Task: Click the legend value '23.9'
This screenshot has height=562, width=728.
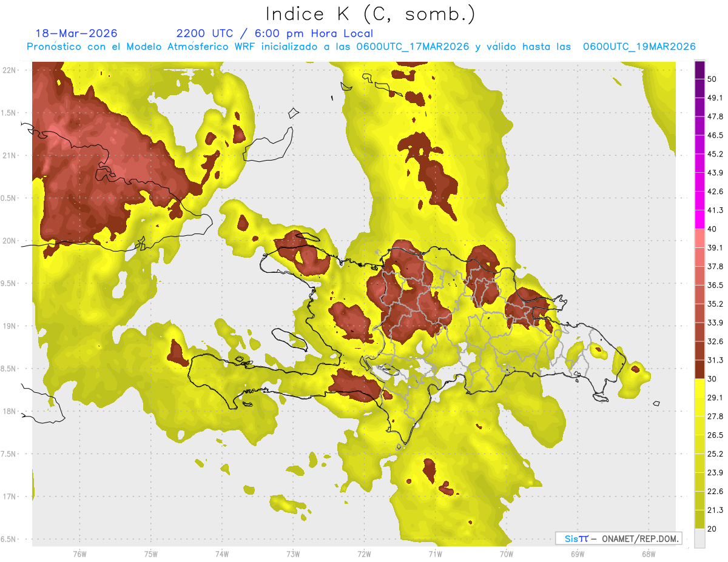Action: point(716,472)
